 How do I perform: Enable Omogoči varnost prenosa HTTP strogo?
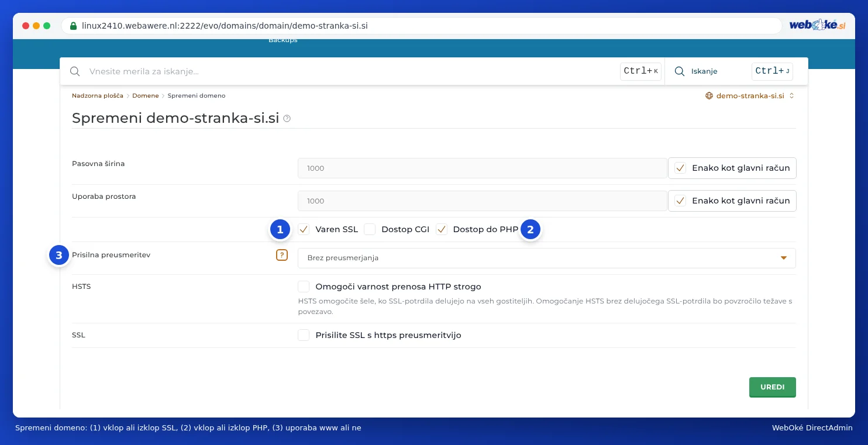point(304,287)
